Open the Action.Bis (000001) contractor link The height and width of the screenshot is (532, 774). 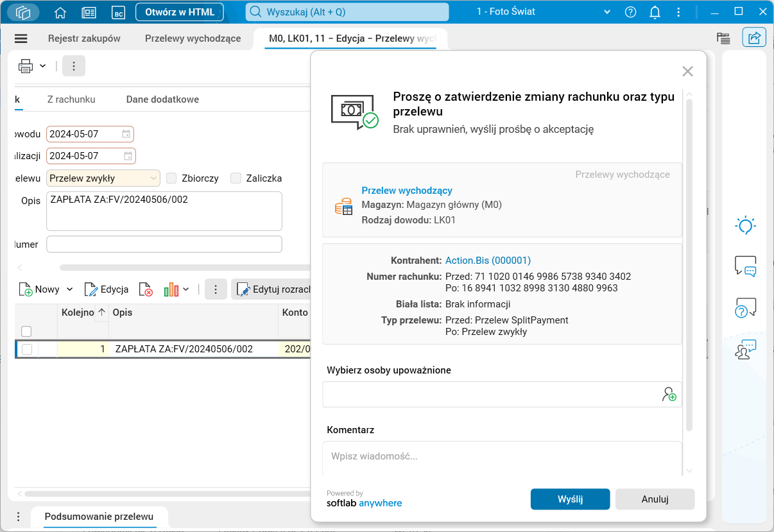coord(488,261)
